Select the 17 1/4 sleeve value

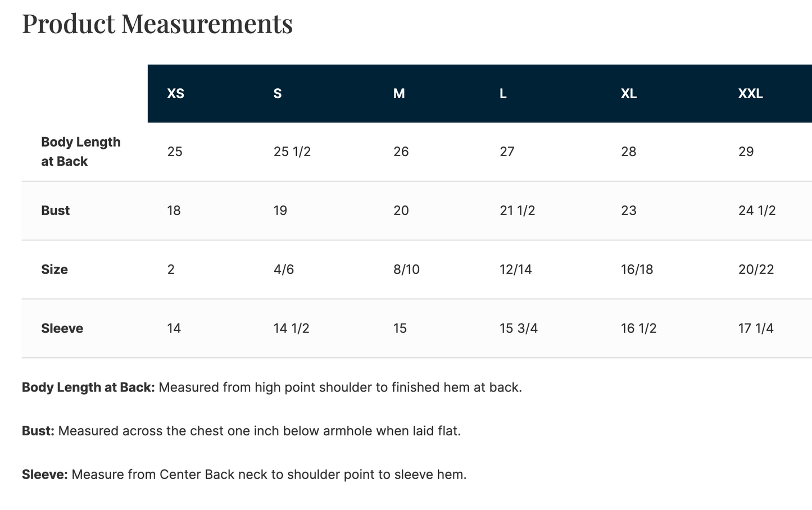(756, 329)
